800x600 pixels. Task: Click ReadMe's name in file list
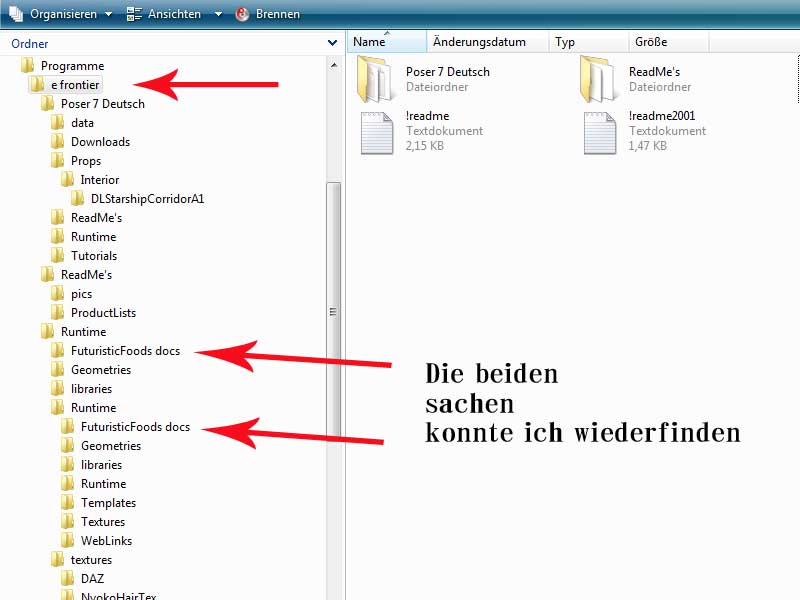[x=654, y=72]
